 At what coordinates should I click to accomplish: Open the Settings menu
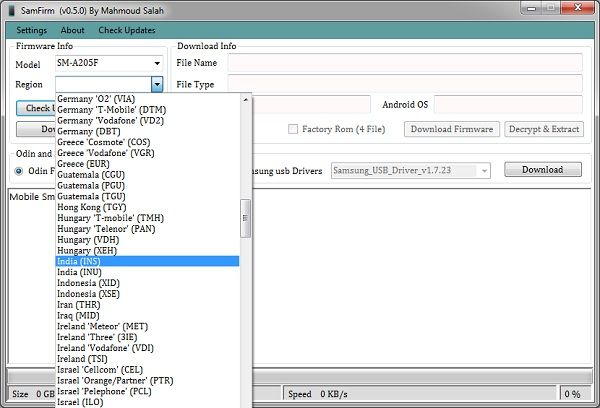point(31,30)
